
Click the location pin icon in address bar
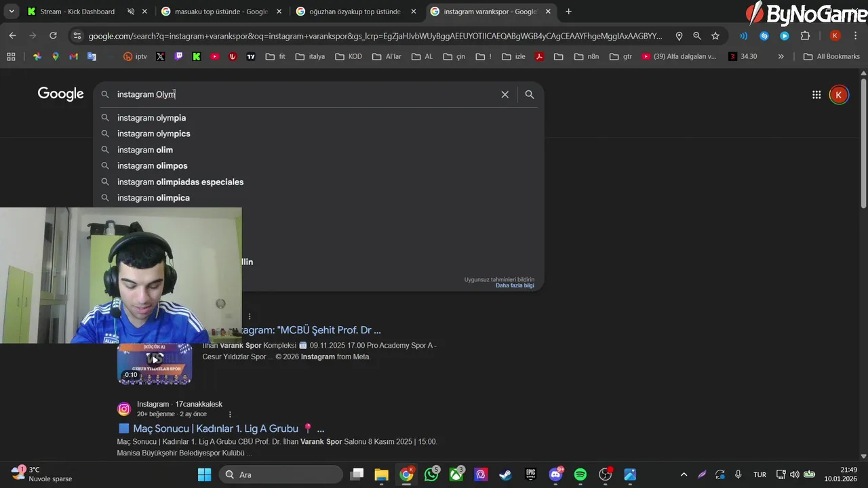click(679, 36)
